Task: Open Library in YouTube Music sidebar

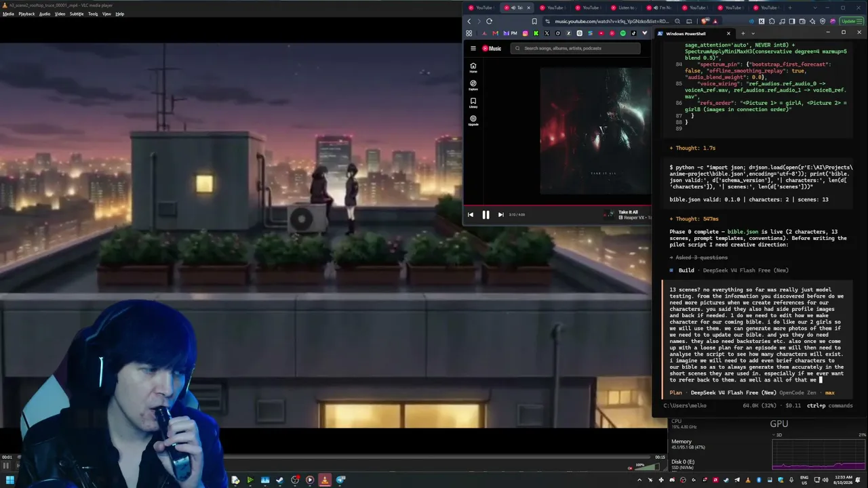Action: click(473, 103)
